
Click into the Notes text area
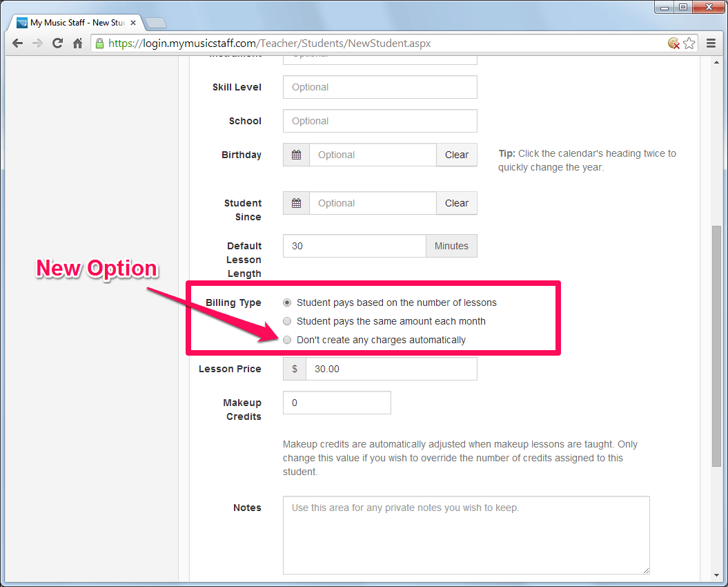pyautogui.click(x=466, y=535)
